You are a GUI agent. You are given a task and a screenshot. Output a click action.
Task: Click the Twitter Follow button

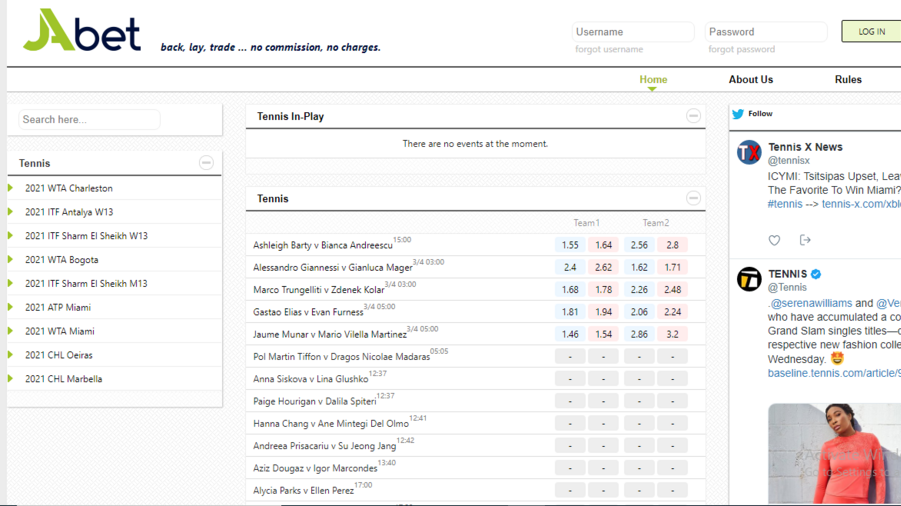point(752,114)
